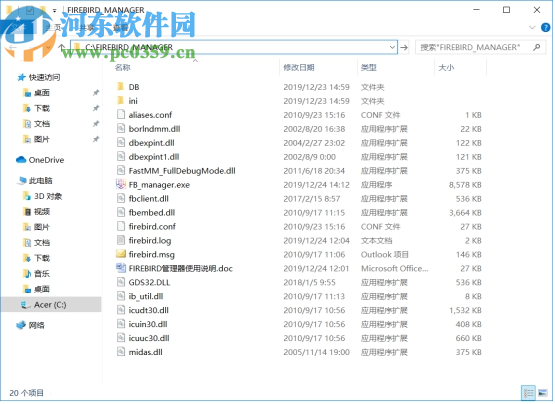This screenshot has width=555, height=404.
Task: Select the firebird.conf file icon
Action: click(121, 226)
